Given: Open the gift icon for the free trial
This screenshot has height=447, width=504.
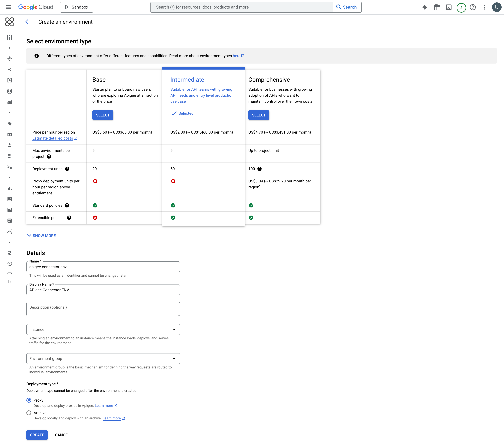Looking at the screenshot, I should (437, 7).
